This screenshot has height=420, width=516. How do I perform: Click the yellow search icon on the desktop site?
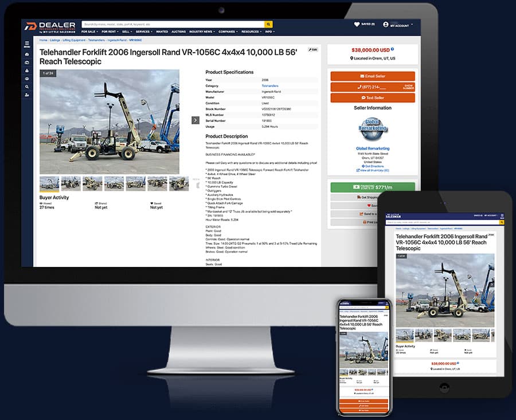point(268,24)
